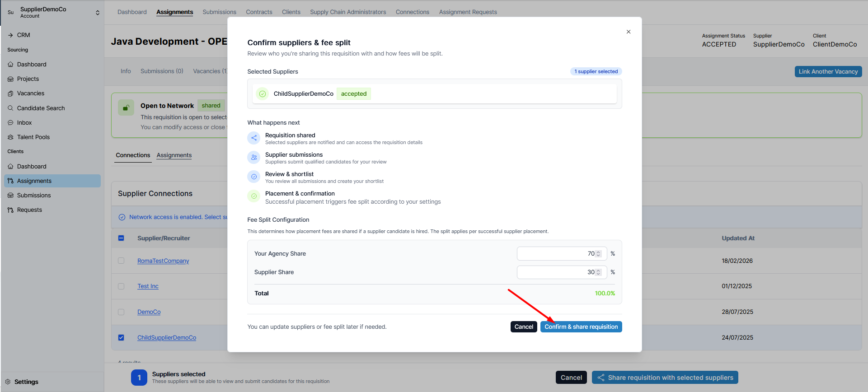Open the Connections top navigation tab
The image size is (868, 392).
tap(412, 12)
